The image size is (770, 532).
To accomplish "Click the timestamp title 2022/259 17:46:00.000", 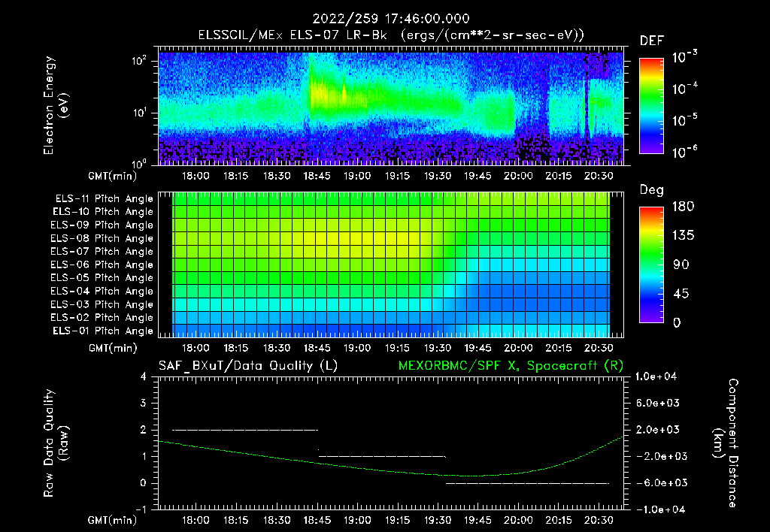I will 391,19.
